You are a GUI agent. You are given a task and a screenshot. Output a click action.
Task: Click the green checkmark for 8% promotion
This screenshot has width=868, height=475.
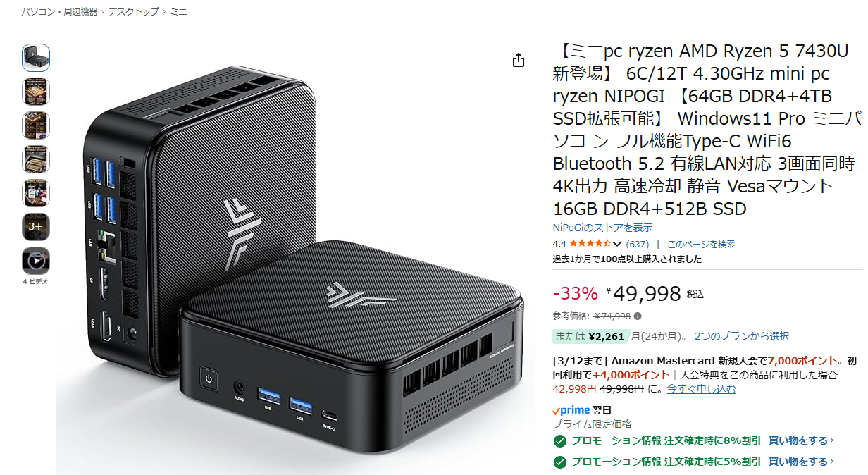click(560, 441)
